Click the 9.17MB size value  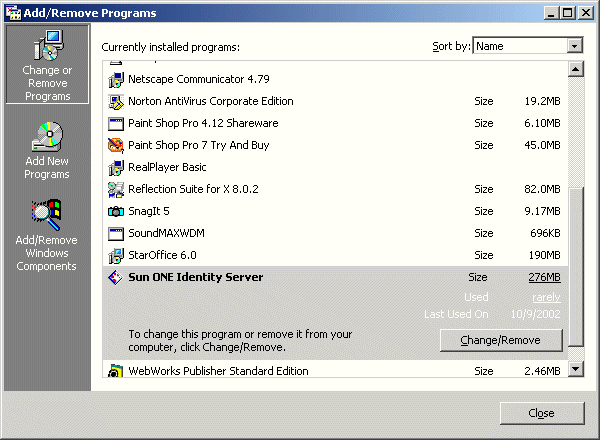pos(542,211)
